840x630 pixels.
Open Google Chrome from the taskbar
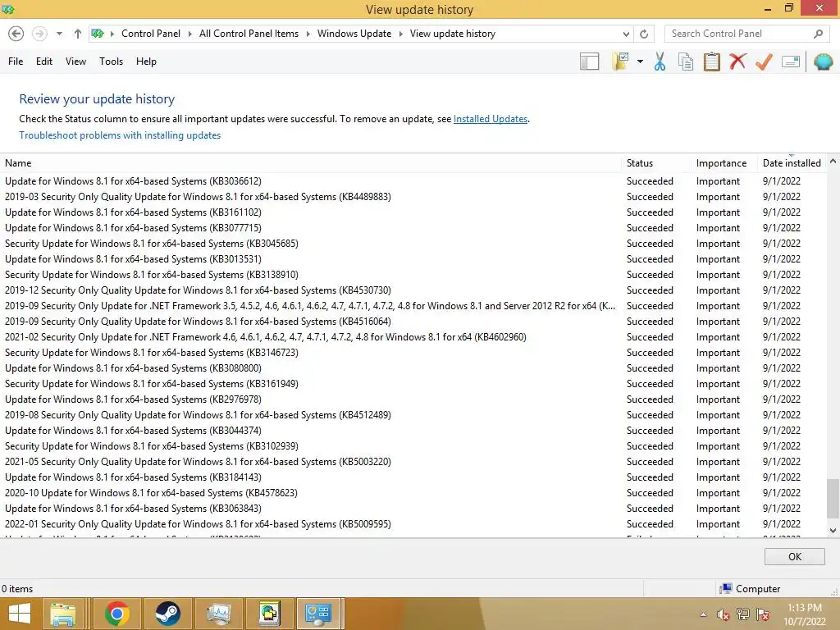117,614
